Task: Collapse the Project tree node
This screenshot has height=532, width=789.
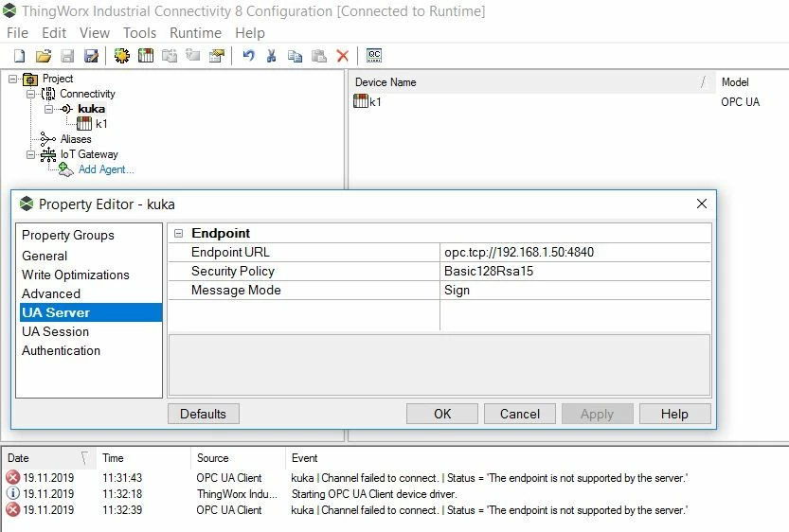Action: tap(12, 79)
